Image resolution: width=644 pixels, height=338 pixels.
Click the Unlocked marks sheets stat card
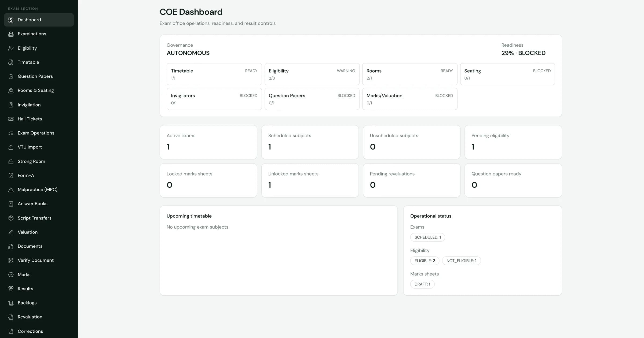(x=310, y=180)
